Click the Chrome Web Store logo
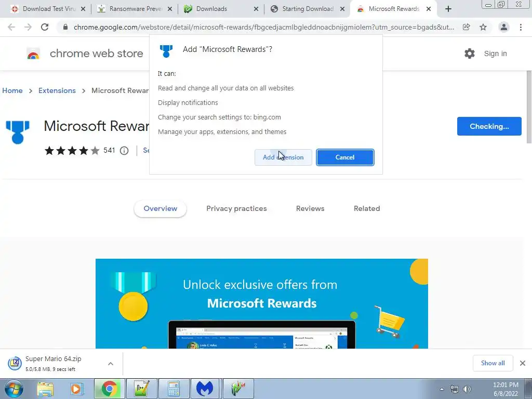 click(33, 54)
